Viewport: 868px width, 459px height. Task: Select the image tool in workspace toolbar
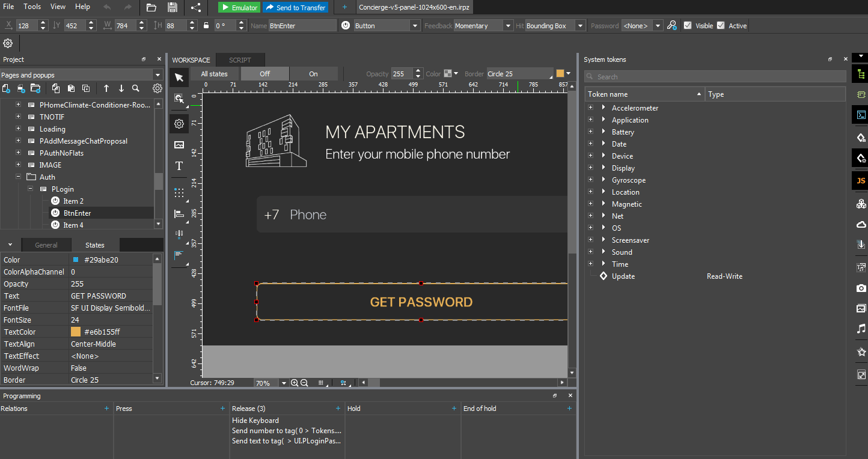(179, 145)
